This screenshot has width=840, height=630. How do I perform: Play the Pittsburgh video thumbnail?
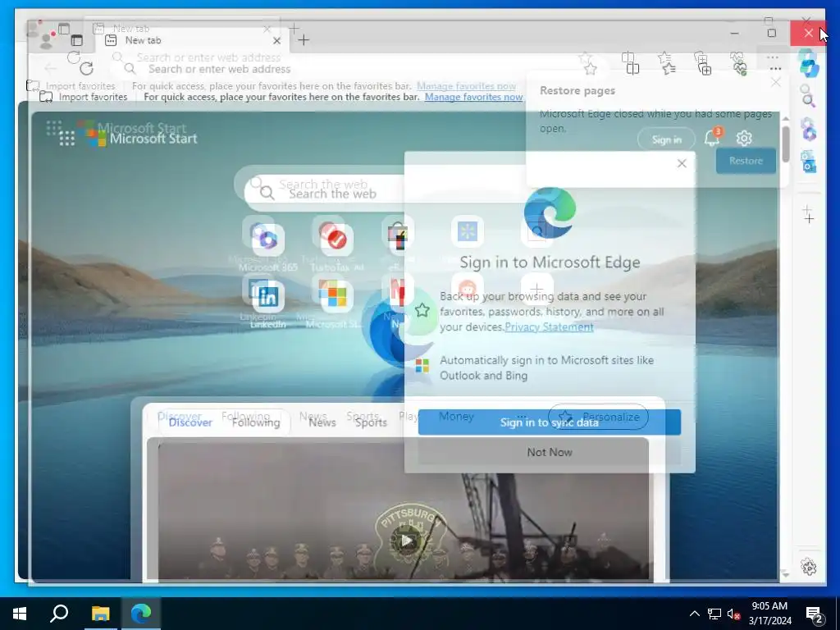click(x=406, y=540)
